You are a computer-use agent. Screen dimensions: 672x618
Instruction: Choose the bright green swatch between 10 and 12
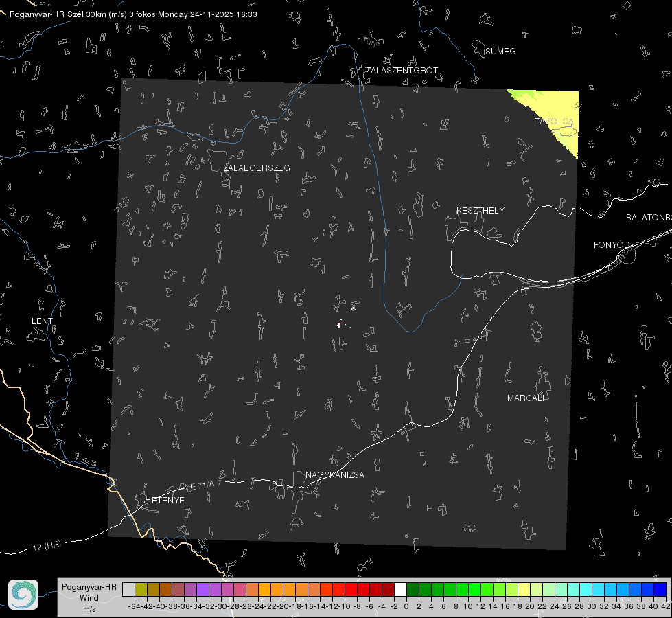pos(474,589)
